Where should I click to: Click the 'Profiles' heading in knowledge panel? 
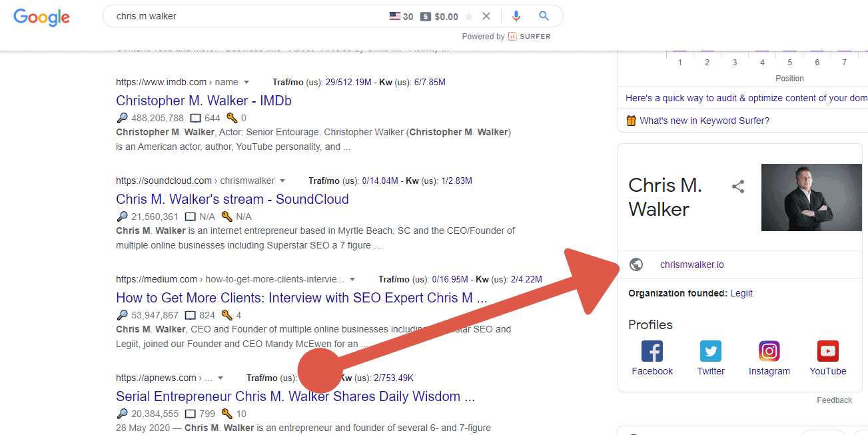tap(650, 325)
